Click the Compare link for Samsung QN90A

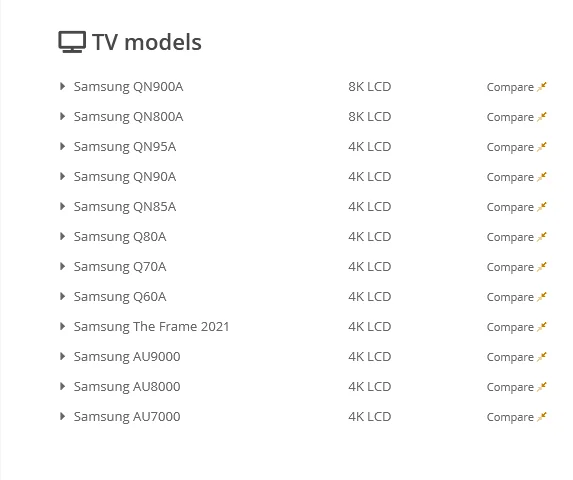click(510, 177)
